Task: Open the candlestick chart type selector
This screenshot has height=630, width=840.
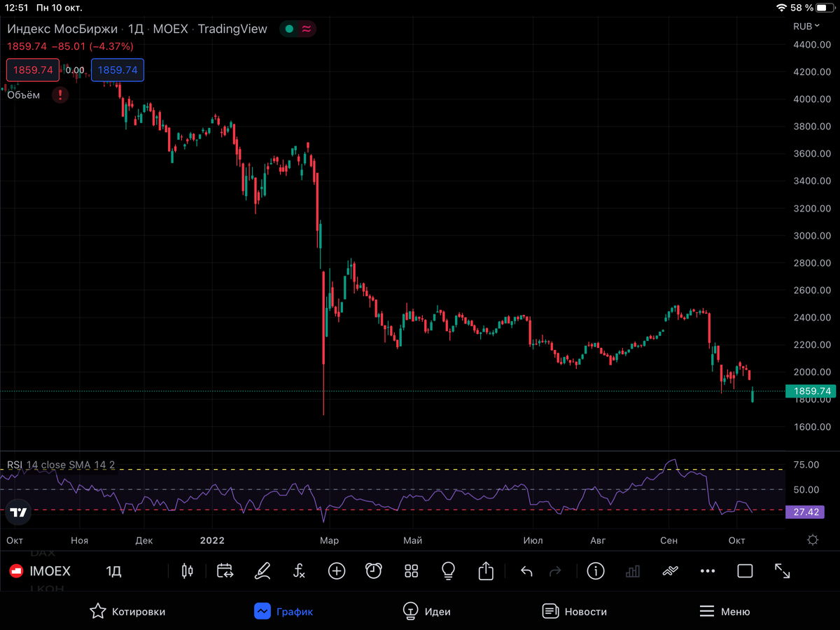Action: [187, 571]
